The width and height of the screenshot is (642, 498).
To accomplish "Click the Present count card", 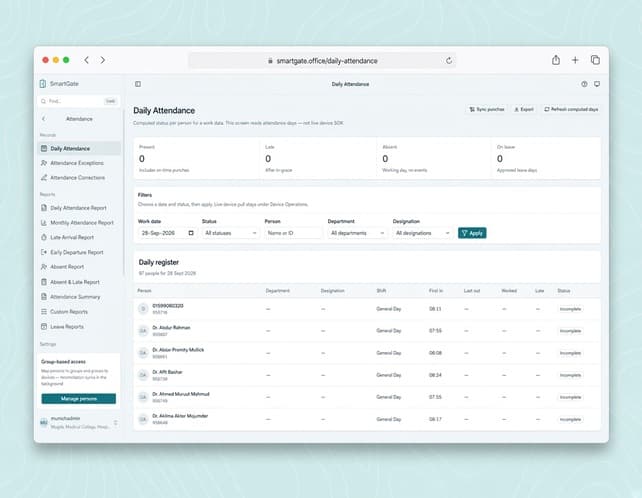I will (x=197, y=158).
